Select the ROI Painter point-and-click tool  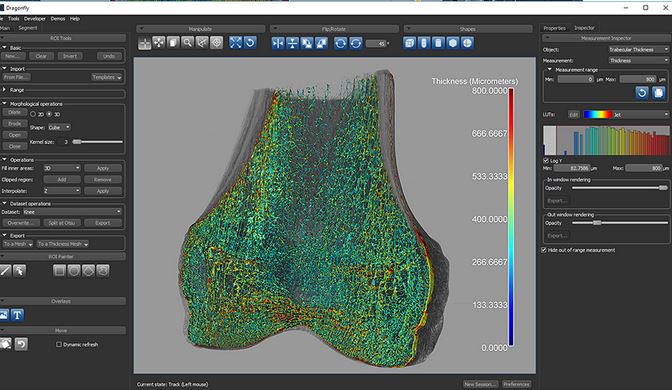coord(19,271)
